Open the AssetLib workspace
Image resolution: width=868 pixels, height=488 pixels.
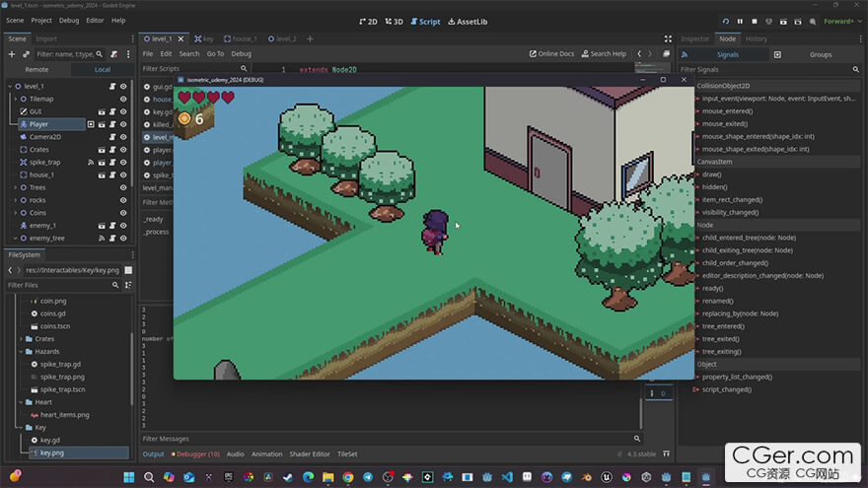click(468, 22)
